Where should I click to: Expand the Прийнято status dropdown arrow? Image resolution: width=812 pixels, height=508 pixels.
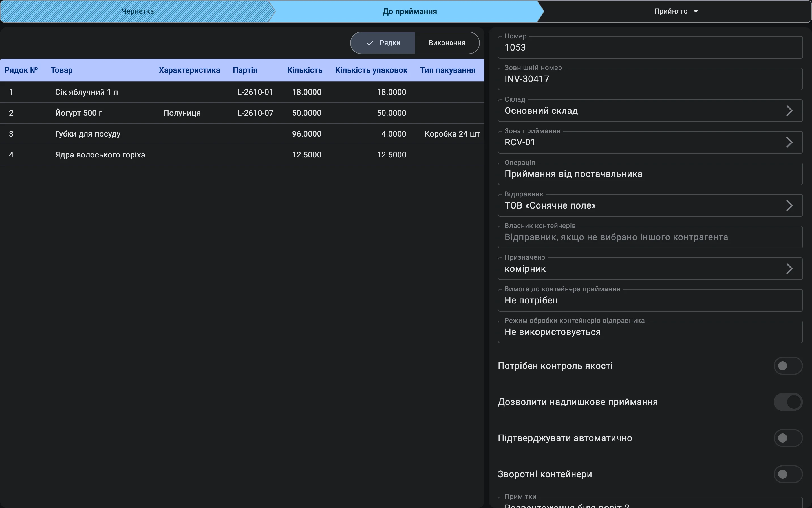696,11
